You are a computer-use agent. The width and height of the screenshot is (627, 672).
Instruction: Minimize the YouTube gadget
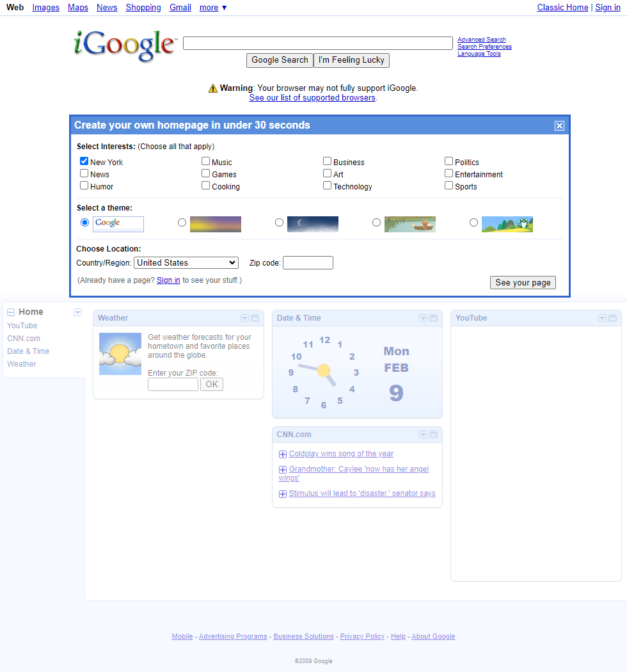(612, 318)
